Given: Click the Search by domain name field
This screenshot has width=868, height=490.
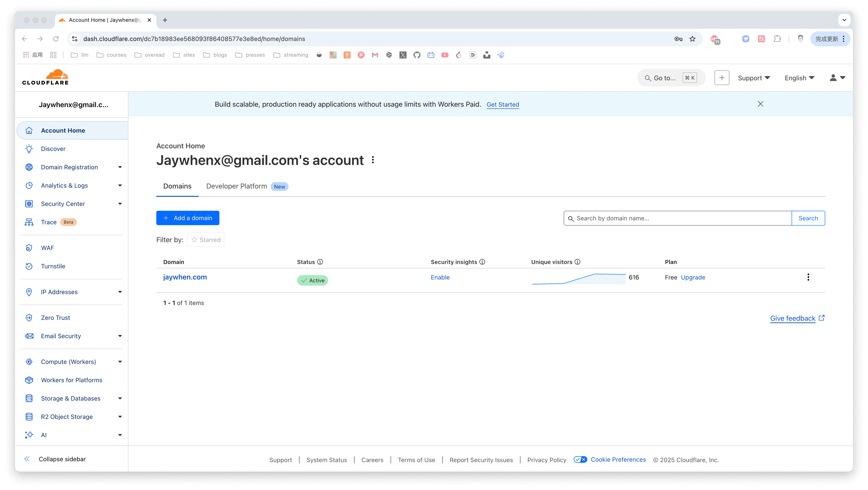Looking at the screenshot, I should (678, 218).
